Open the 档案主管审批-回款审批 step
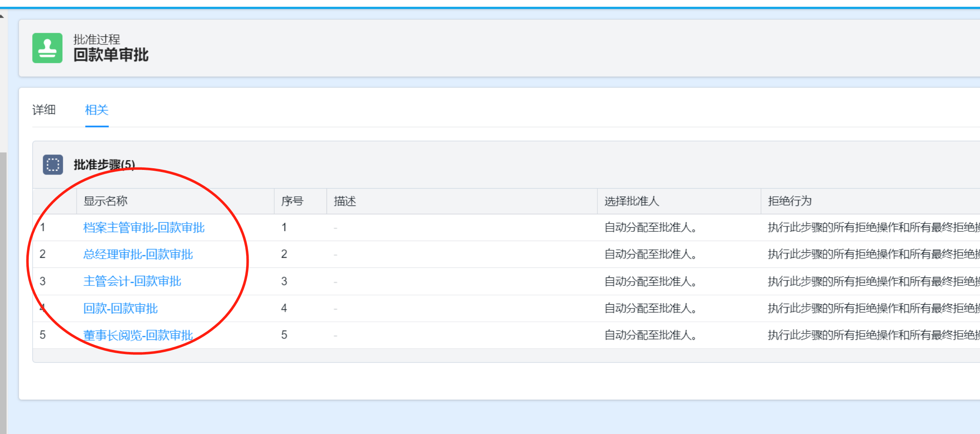Screen dimensions: 980x434 click(x=144, y=227)
